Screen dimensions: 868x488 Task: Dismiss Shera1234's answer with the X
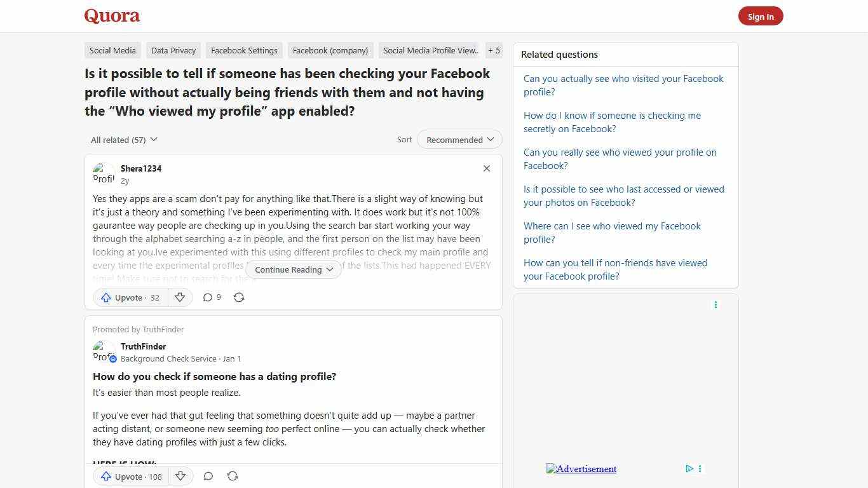486,168
